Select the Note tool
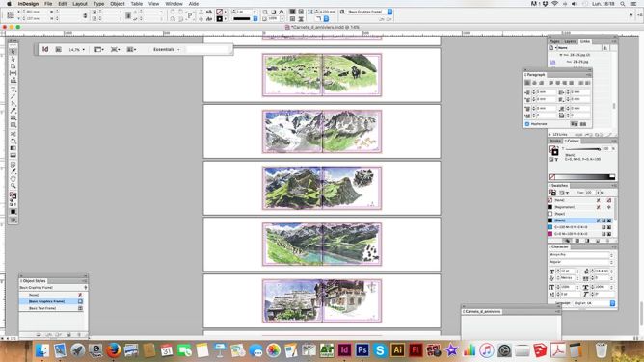The width and height of the screenshot is (644, 362). tap(13, 165)
